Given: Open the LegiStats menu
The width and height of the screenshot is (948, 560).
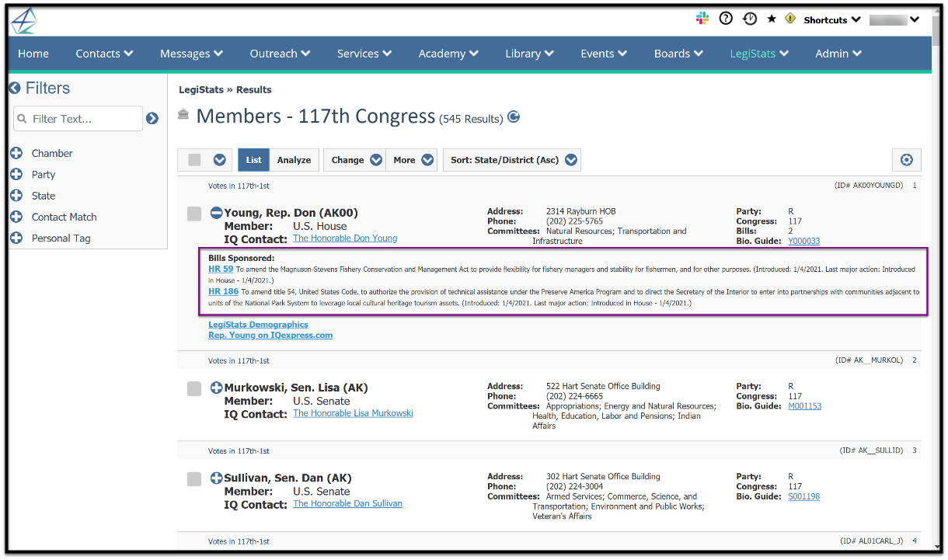Looking at the screenshot, I should [x=759, y=54].
